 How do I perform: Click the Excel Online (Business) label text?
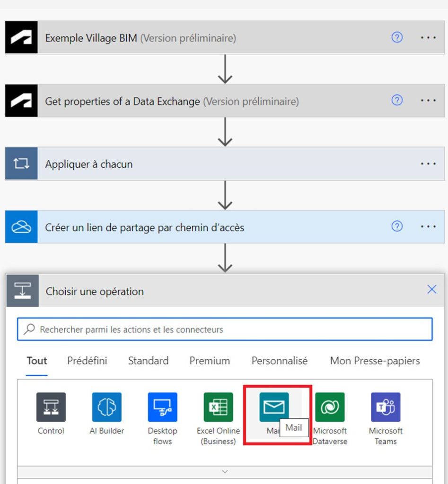(x=219, y=436)
